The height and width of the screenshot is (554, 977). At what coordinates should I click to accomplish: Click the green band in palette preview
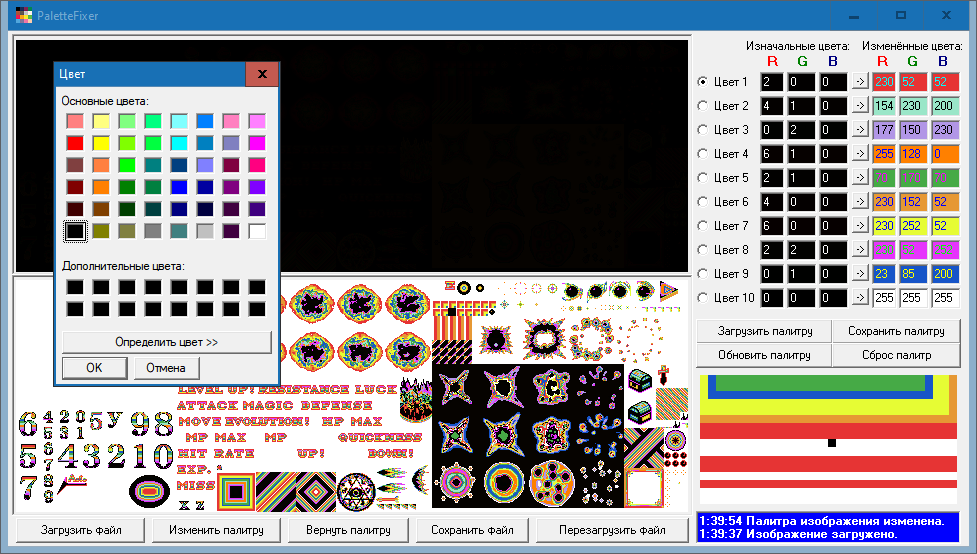(820, 383)
